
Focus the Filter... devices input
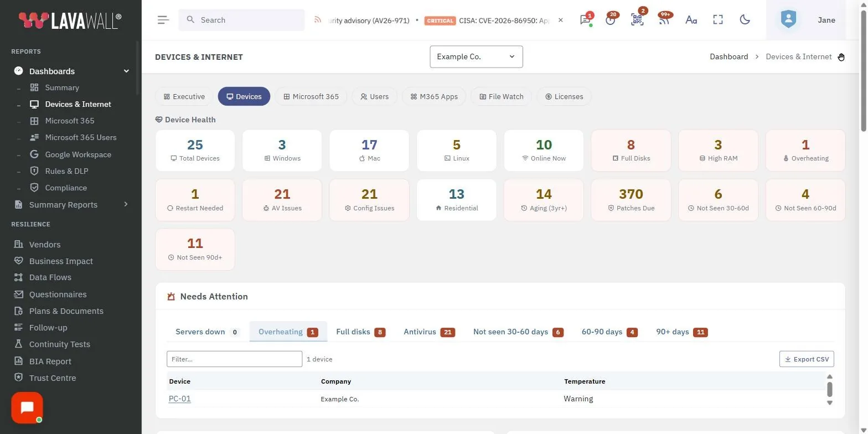[235, 359]
